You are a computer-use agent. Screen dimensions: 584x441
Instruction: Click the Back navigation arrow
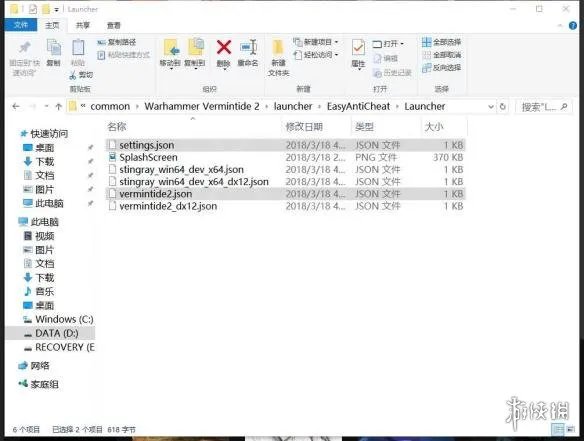pos(16,107)
